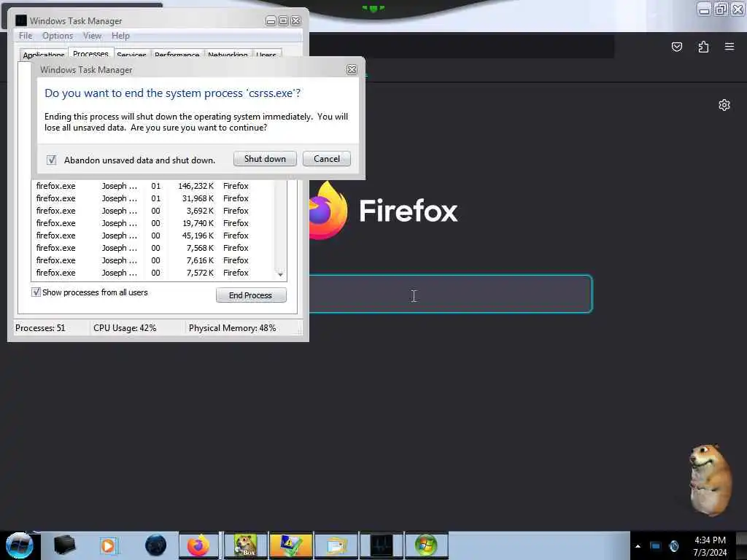Click the hamster 'Box' taskbar icon
The width and height of the screenshot is (747, 560).
point(245,545)
